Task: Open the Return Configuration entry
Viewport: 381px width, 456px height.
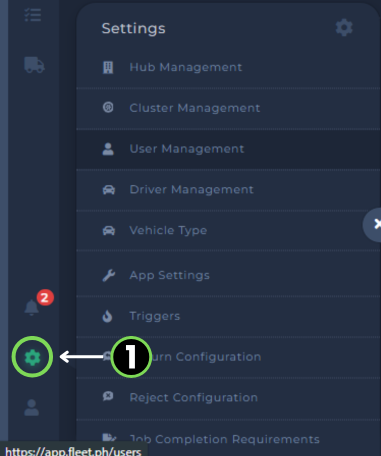Action: (228, 357)
